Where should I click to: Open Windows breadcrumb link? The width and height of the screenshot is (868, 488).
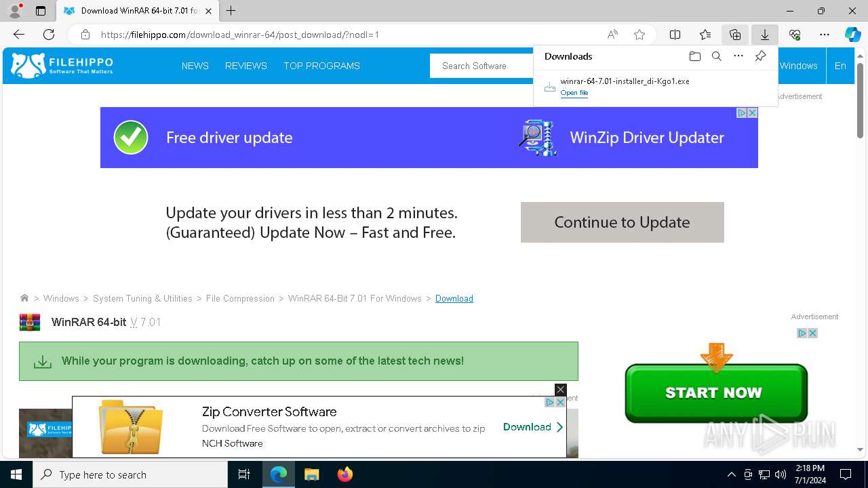tap(61, 298)
